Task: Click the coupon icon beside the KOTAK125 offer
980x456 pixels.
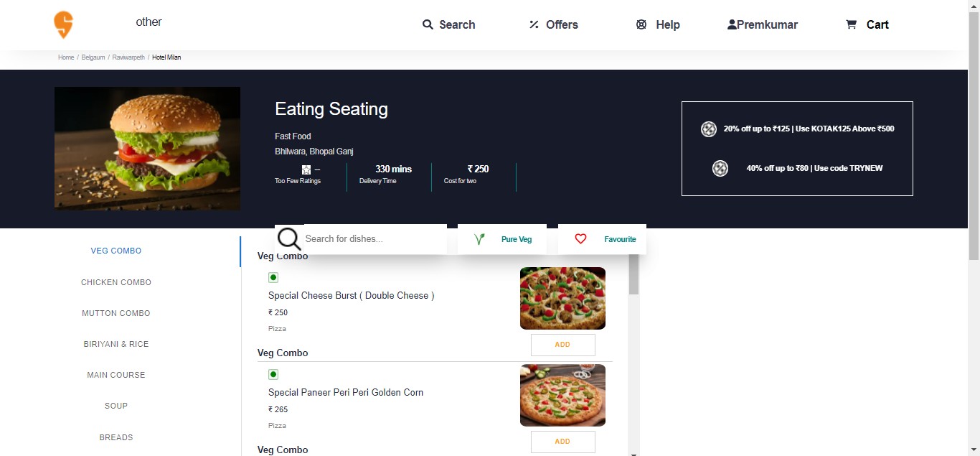Action: (x=709, y=129)
